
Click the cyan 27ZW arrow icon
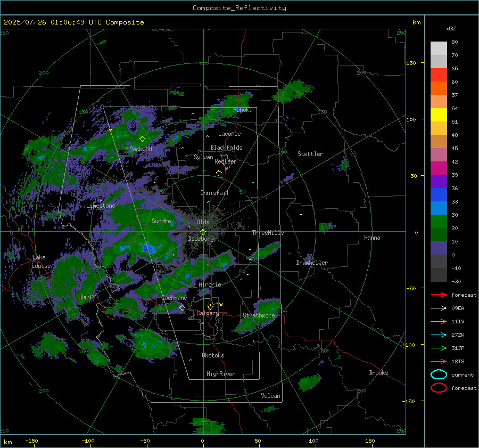coord(439,335)
